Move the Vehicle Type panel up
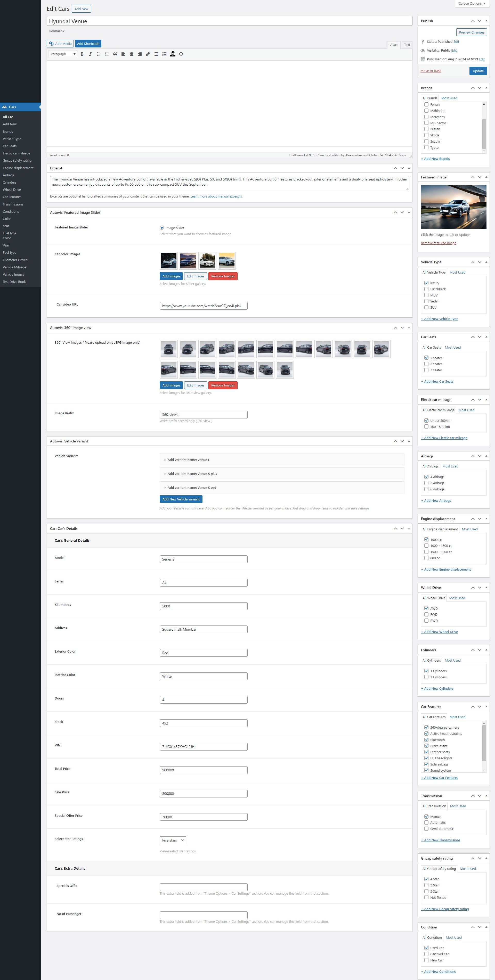This screenshot has height=980, width=495. tap(473, 262)
